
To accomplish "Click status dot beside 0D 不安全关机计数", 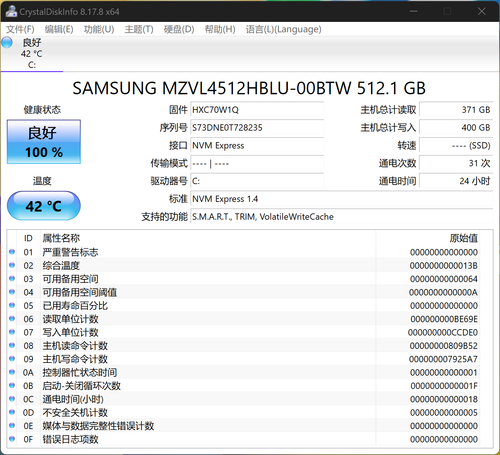I will click(x=12, y=412).
